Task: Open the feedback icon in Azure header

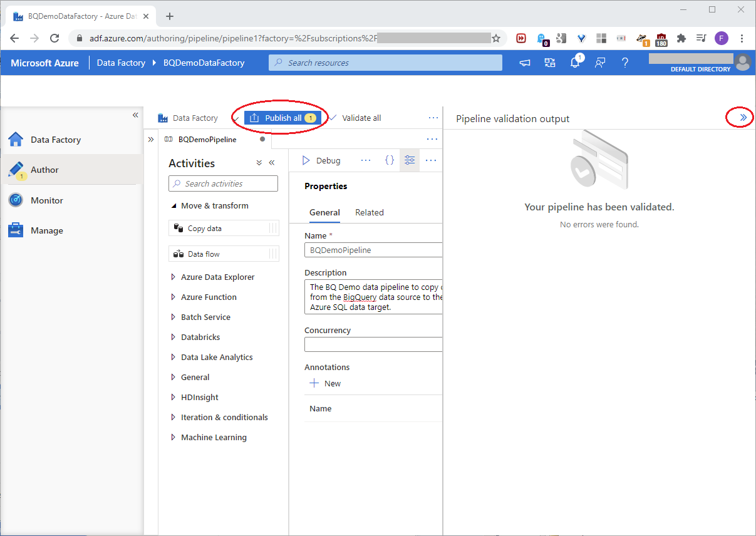Action: 600,63
